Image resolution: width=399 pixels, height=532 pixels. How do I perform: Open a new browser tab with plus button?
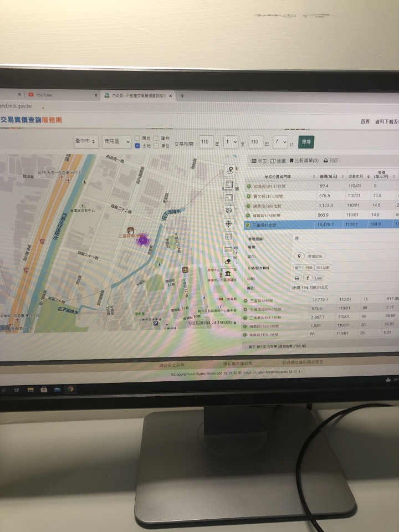(x=182, y=96)
